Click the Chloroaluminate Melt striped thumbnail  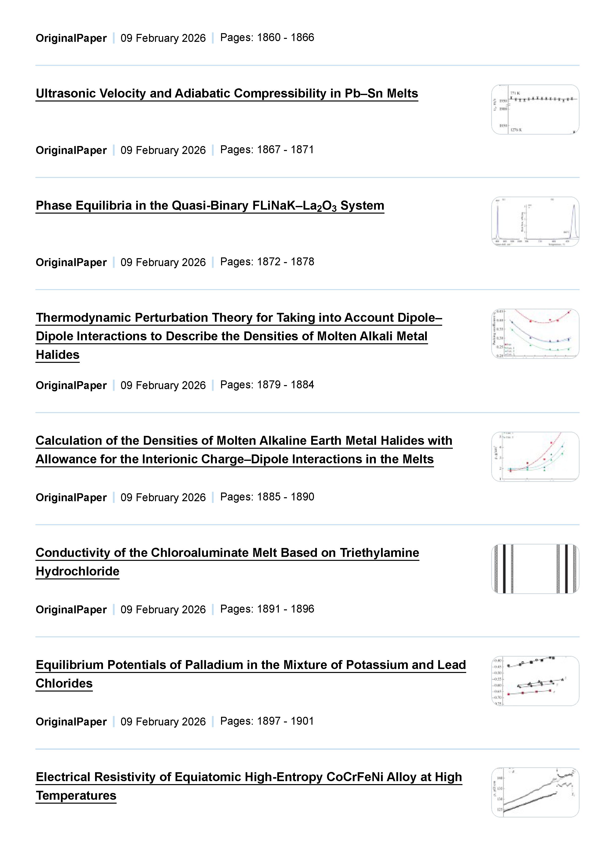tap(535, 569)
